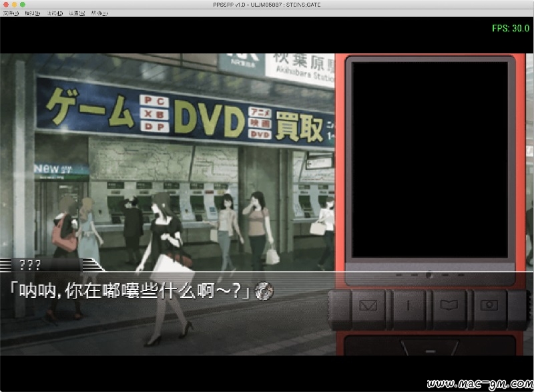Click the camera button on the phone keypad
Screen dimensions: 534x392
[x=489, y=305]
